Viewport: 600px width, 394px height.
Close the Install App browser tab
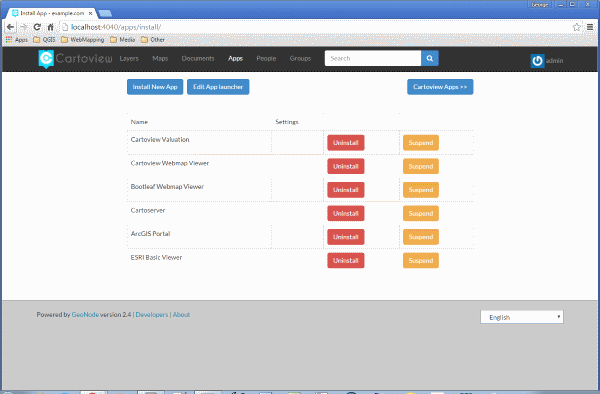click(90, 13)
